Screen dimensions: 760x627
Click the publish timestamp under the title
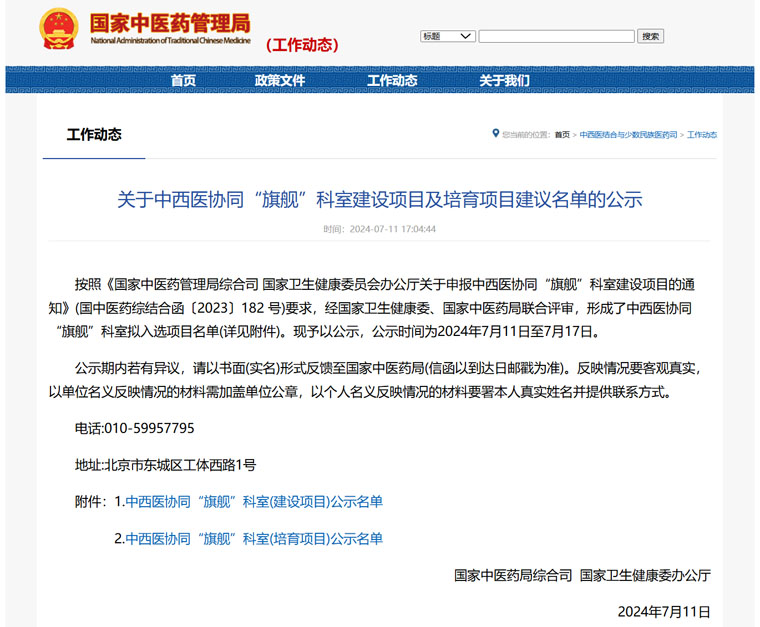(x=379, y=229)
